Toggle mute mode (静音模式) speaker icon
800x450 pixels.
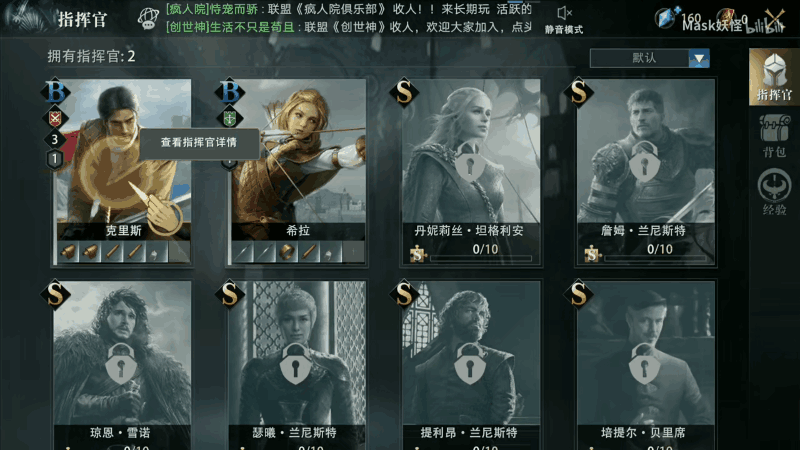[x=564, y=13]
